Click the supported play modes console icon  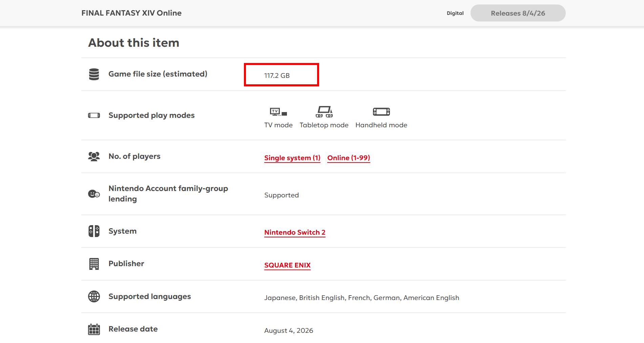pyautogui.click(x=94, y=115)
